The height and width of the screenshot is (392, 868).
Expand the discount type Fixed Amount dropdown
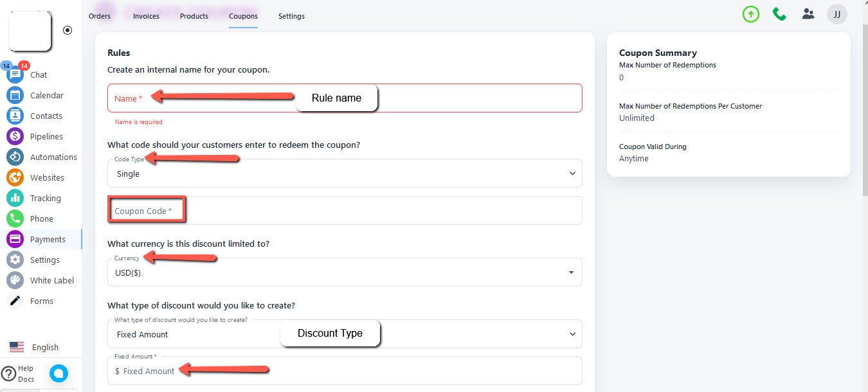[x=345, y=334]
